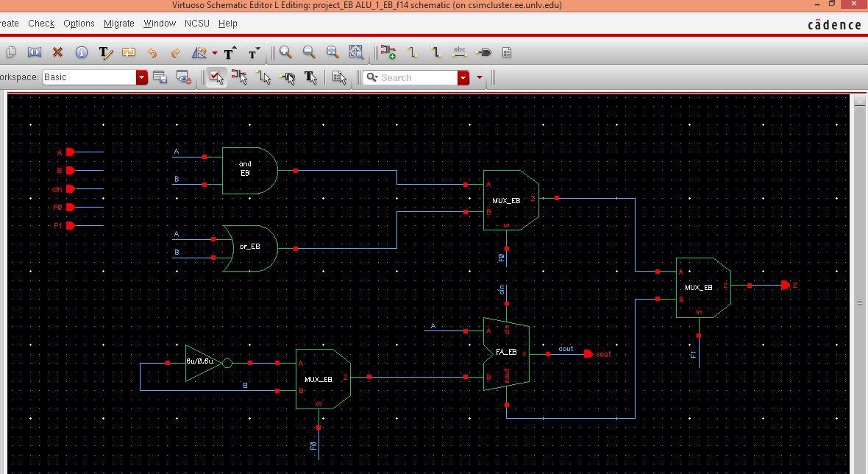Click the Zoom Out magnifier icon
The width and height of the screenshot is (868, 474).
coord(309,52)
